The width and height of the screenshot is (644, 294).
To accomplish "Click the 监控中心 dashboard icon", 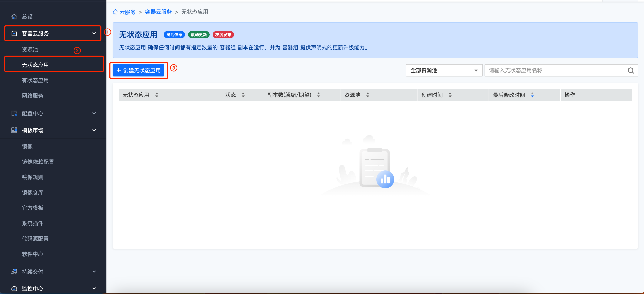I will pos(14,288).
